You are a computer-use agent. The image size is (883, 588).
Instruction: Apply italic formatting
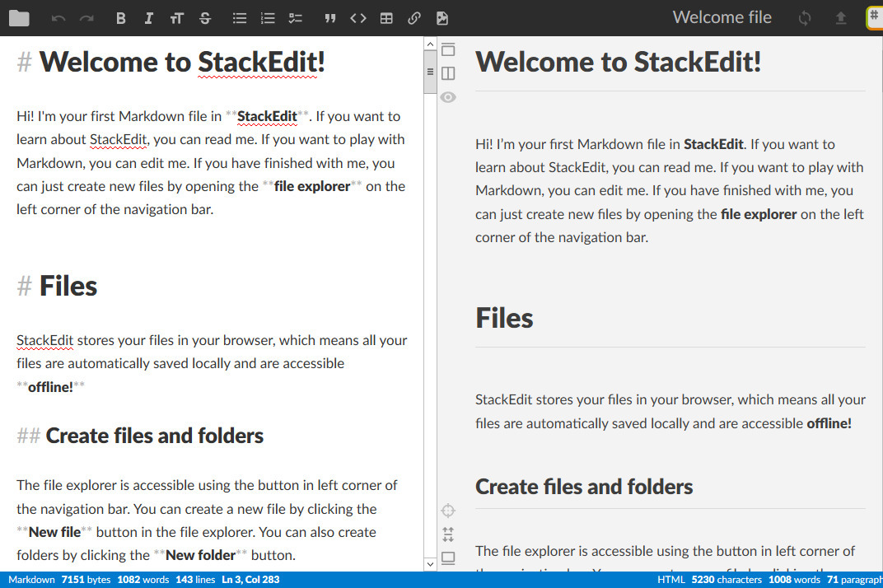(148, 19)
